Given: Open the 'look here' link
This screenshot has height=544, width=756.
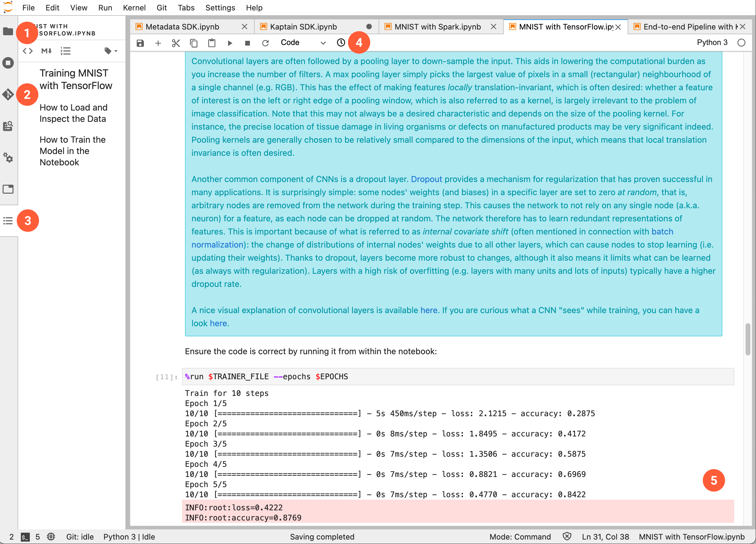Looking at the screenshot, I should pyautogui.click(x=218, y=323).
